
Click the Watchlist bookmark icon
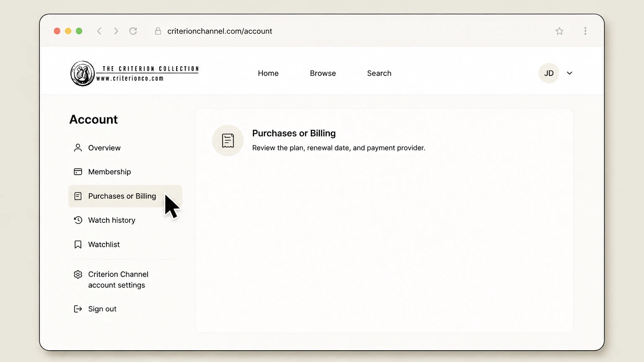click(x=78, y=244)
